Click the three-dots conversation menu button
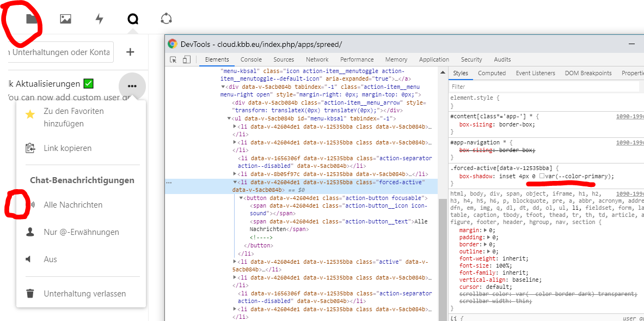The image size is (644, 321). point(132,86)
